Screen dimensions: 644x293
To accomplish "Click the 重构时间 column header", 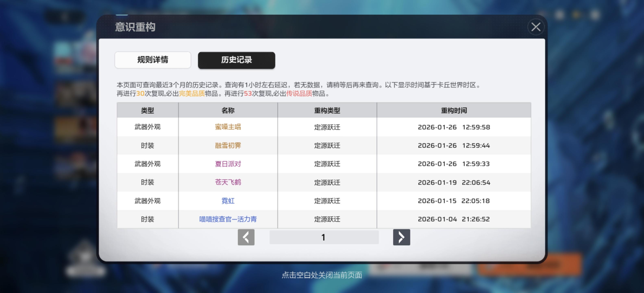I will pos(454,110).
